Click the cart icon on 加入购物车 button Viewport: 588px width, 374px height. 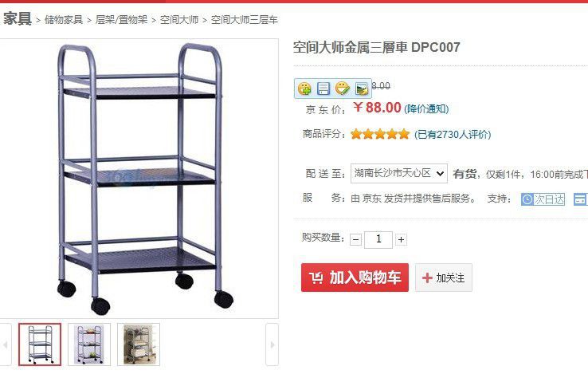point(316,278)
